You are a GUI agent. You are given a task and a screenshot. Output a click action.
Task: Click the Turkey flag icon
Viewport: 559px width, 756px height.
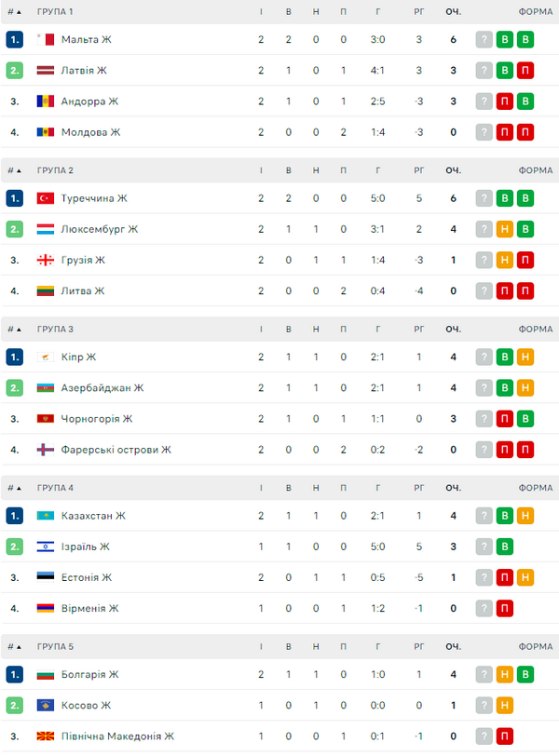tap(45, 198)
